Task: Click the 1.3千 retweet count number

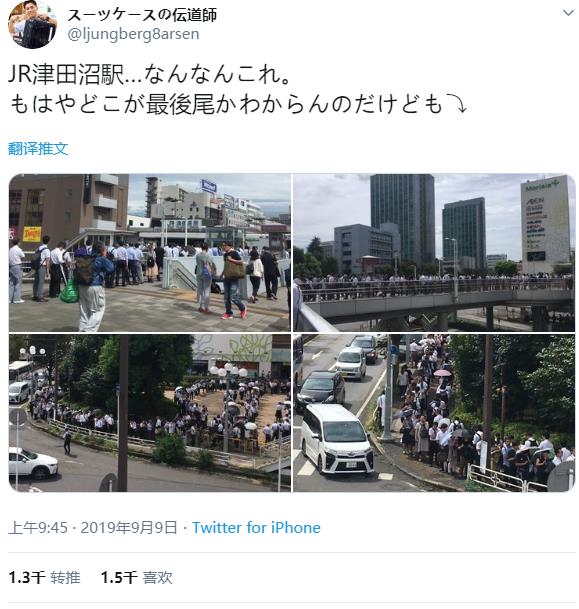Action: (27, 578)
